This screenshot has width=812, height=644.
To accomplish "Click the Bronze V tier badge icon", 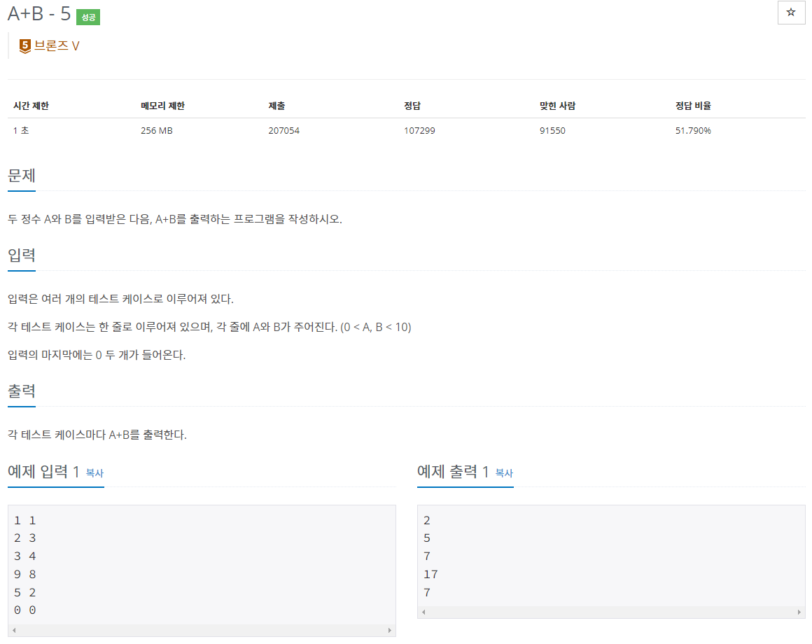I will pos(25,46).
